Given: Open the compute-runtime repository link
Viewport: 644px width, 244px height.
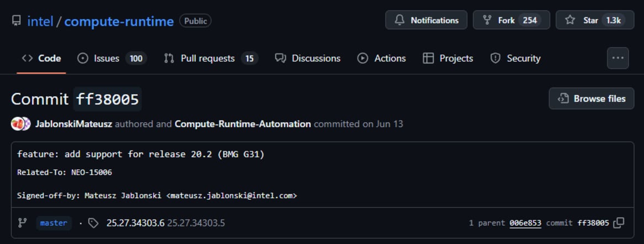Looking at the screenshot, I should (119, 21).
